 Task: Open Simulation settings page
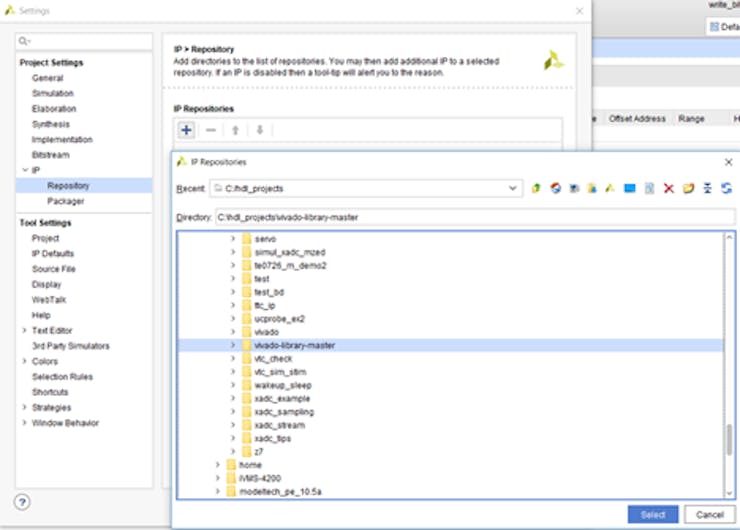[x=52, y=93]
